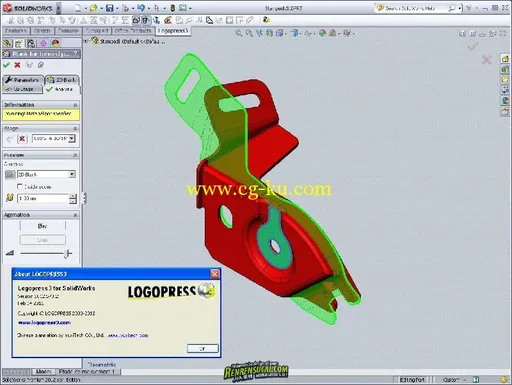
Task: Click the Print icon in title toolbar
Action: [125, 8]
